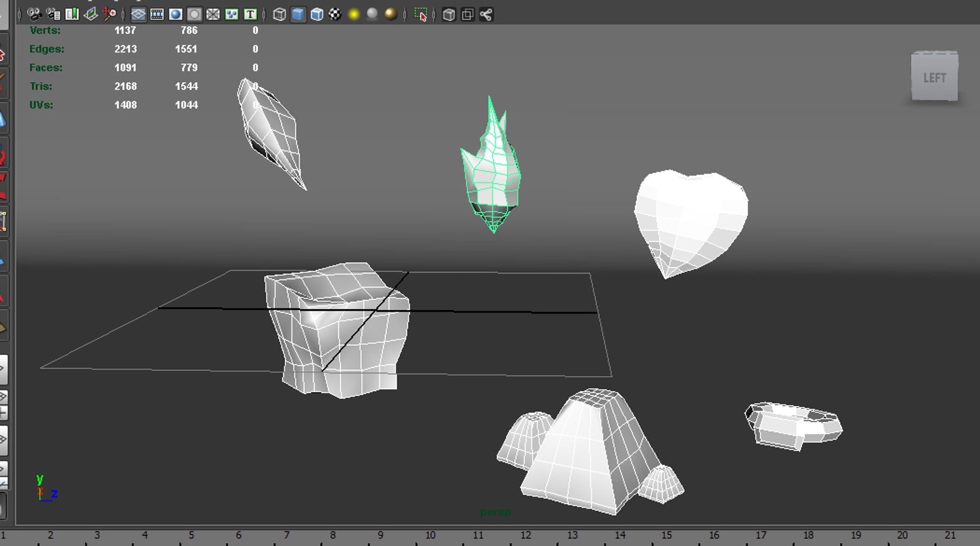980x546 pixels.
Task: Click the "Verts:" heads-up label
Action: point(45,31)
